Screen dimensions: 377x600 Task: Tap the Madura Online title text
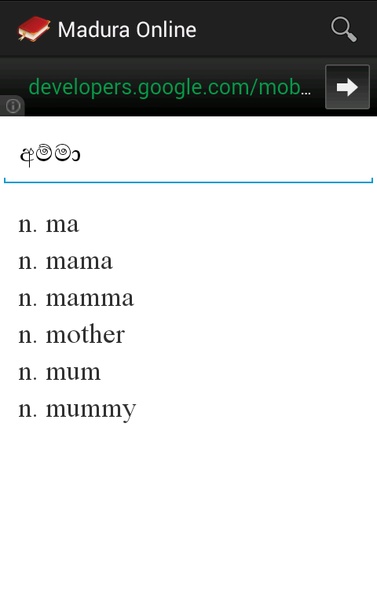[127, 30]
